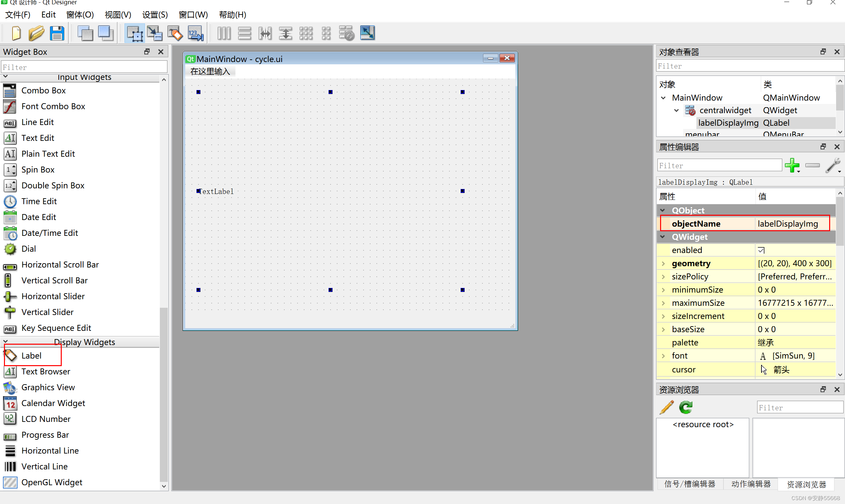The image size is (845, 504).
Task: Toggle the enabled property checkbox
Action: pos(761,250)
